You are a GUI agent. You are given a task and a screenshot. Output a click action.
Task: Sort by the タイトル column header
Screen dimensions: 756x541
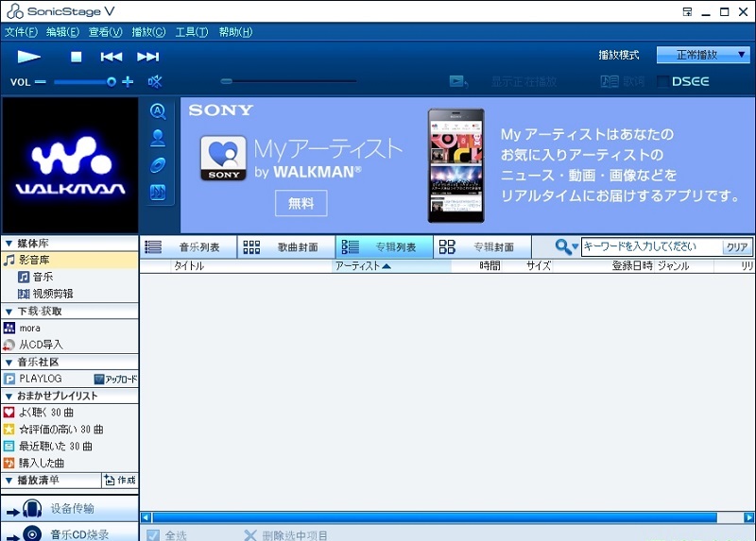click(251, 266)
